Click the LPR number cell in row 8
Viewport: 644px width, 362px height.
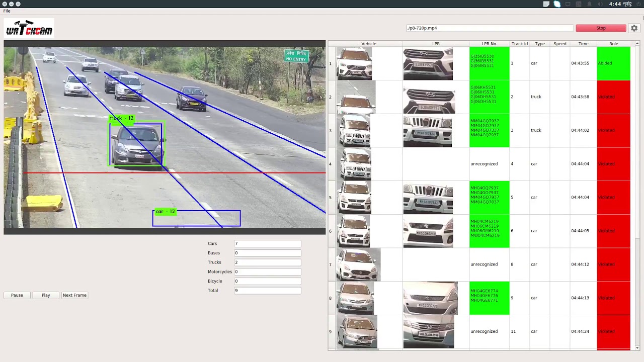click(x=489, y=298)
